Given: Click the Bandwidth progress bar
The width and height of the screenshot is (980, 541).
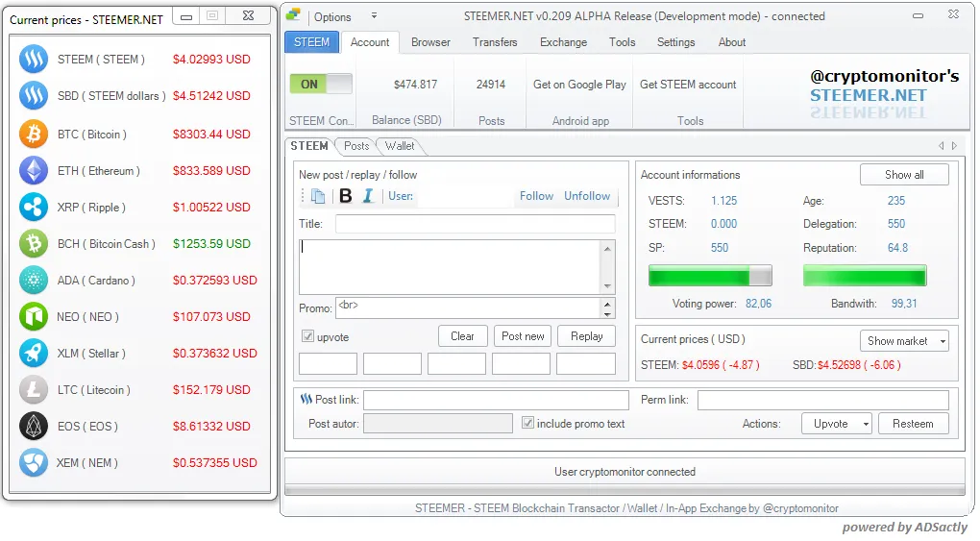Looking at the screenshot, I should click(865, 275).
